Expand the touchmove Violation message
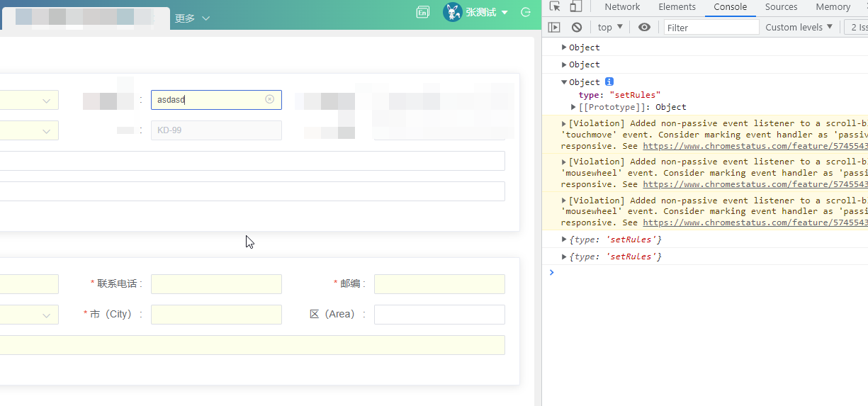 click(x=564, y=123)
